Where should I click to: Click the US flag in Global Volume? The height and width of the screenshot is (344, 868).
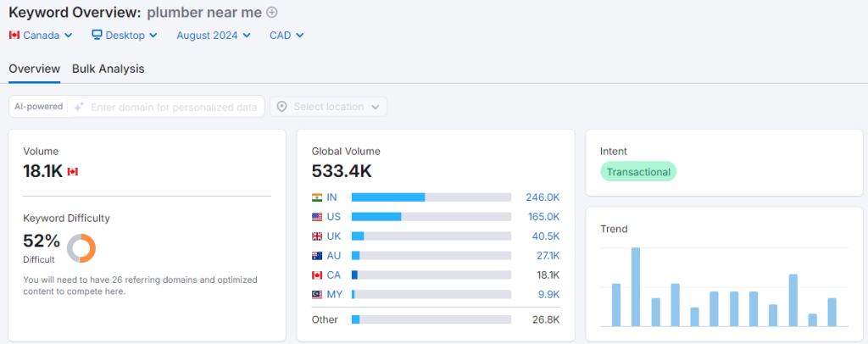pyautogui.click(x=317, y=216)
